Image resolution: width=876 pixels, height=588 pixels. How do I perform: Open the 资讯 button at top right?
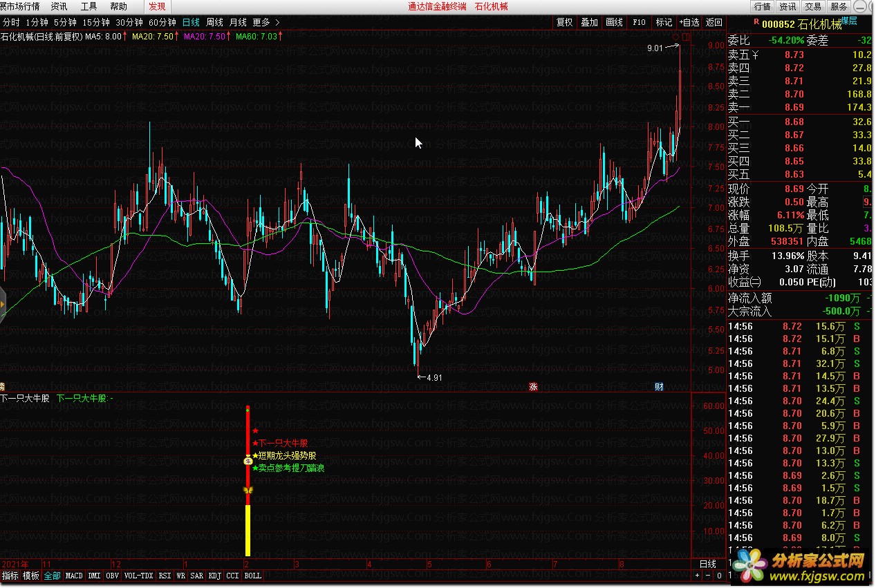click(788, 6)
